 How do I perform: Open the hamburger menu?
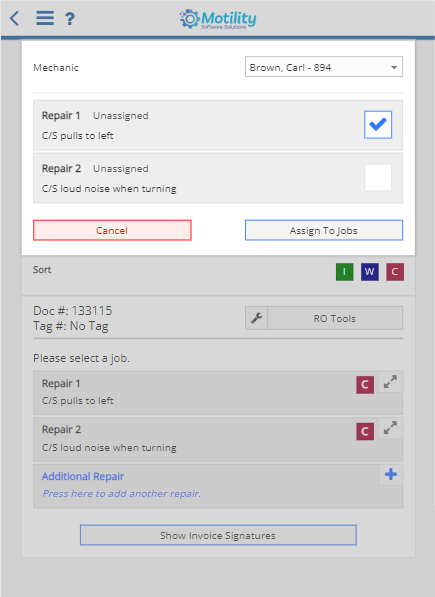coord(45,18)
